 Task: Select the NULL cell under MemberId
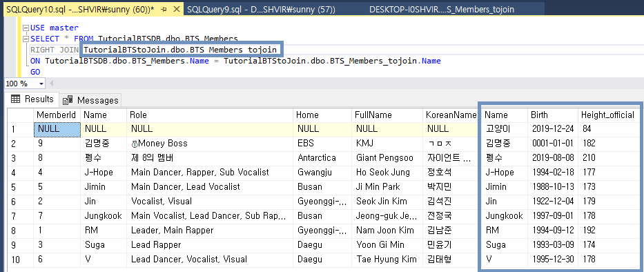(57, 129)
